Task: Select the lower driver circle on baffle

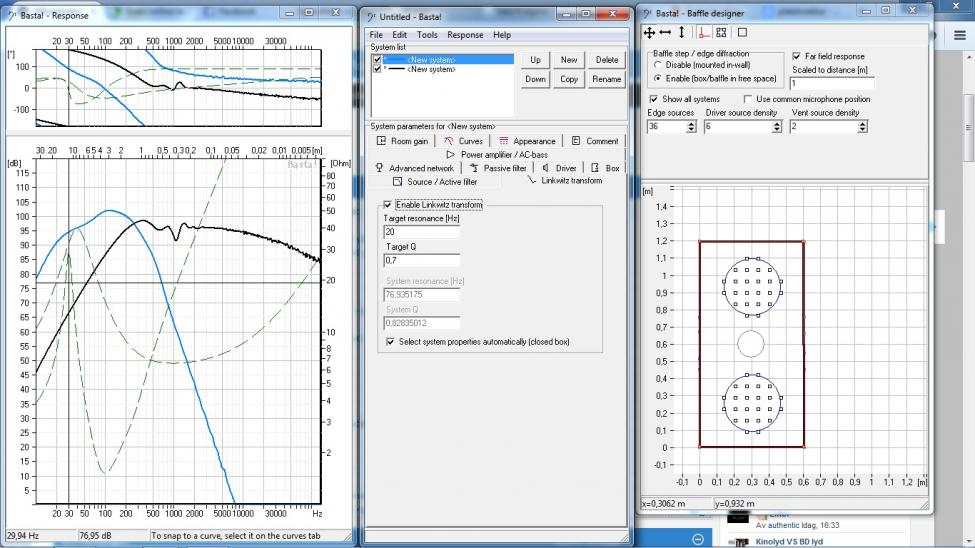Action: (x=752, y=403)
